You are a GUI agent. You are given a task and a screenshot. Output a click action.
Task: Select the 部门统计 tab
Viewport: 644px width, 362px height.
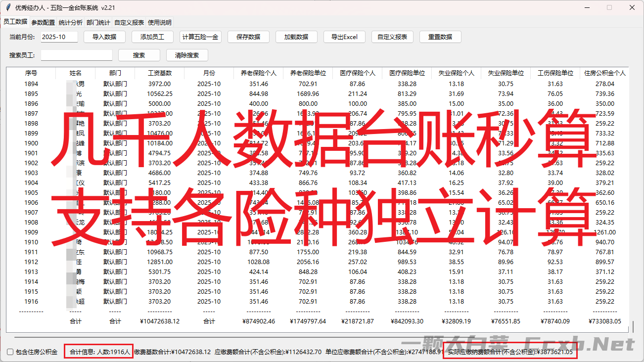(x=98, y=22)
